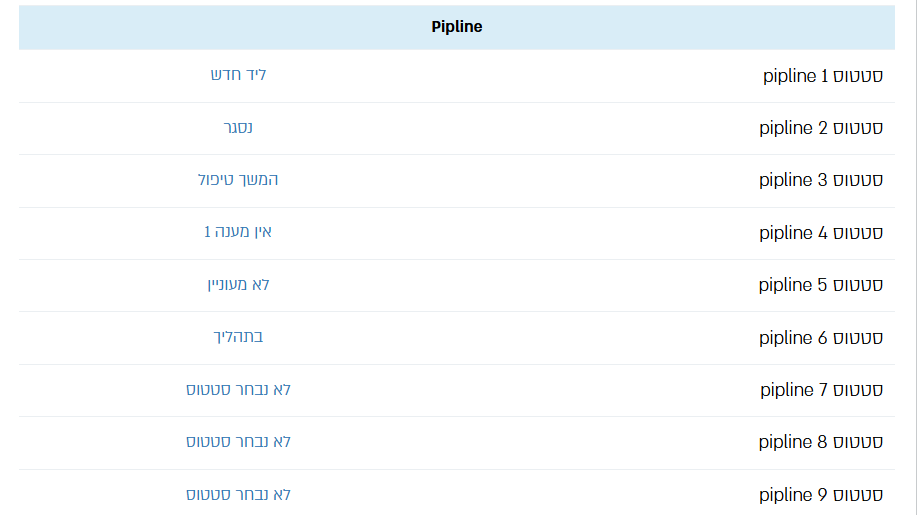Click the סטטוס pipline 4 row label
This screenshot has height=515, width=917.
click(x=821, y=233)
